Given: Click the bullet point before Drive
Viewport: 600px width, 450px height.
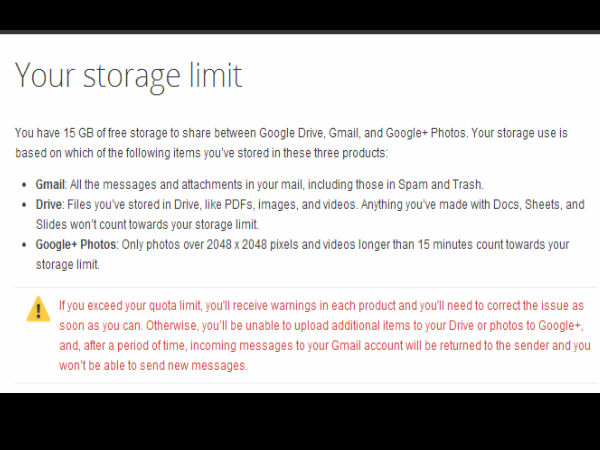Looking at the screenshot, I should 23,205.
